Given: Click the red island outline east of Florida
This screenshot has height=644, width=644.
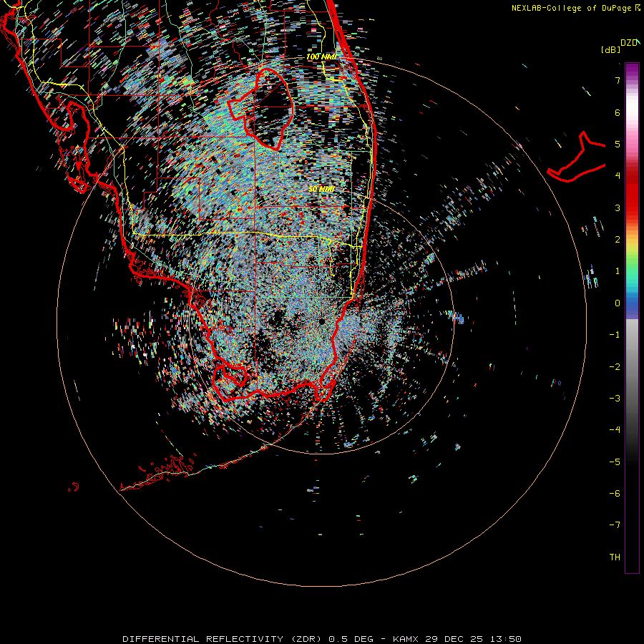Looking at the screenshot, I should (576, 157).
